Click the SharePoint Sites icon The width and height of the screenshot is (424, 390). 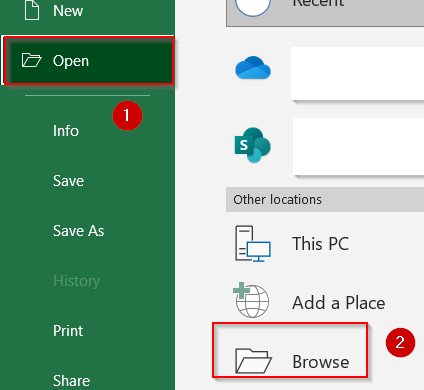pyautogui.click(x=253, y=145)
